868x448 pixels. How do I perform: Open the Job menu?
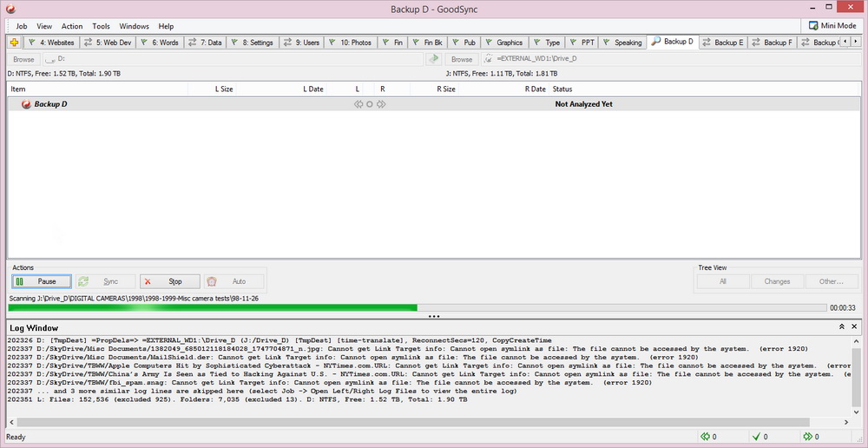point(22,26)
